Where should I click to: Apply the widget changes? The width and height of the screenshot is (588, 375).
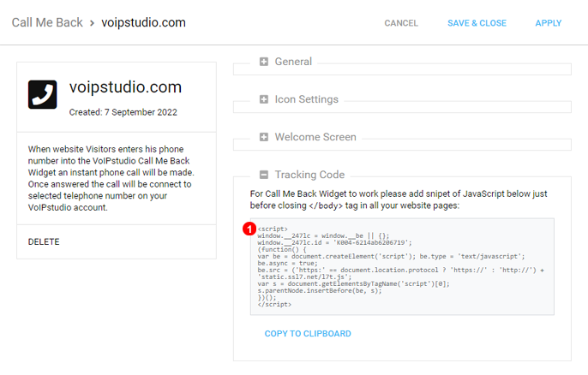[549, 23]
